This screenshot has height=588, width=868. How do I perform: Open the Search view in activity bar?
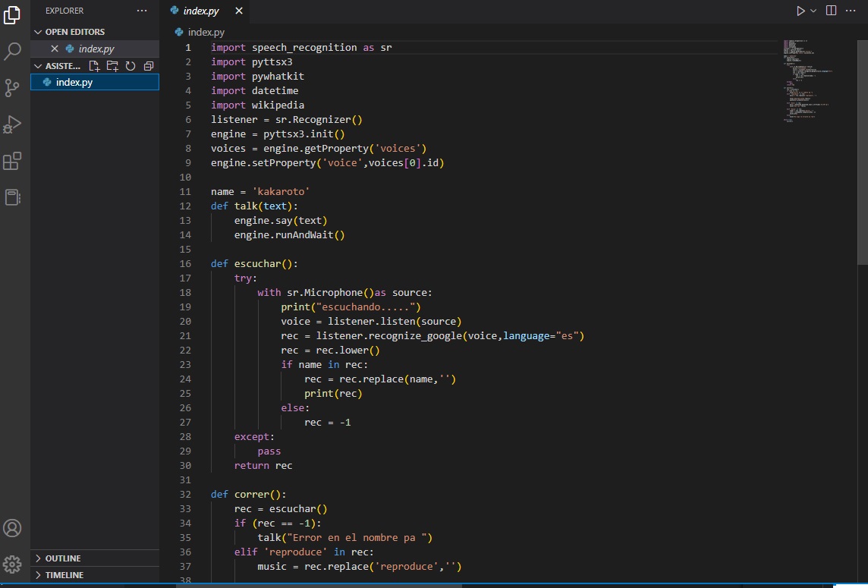[12, 52]
